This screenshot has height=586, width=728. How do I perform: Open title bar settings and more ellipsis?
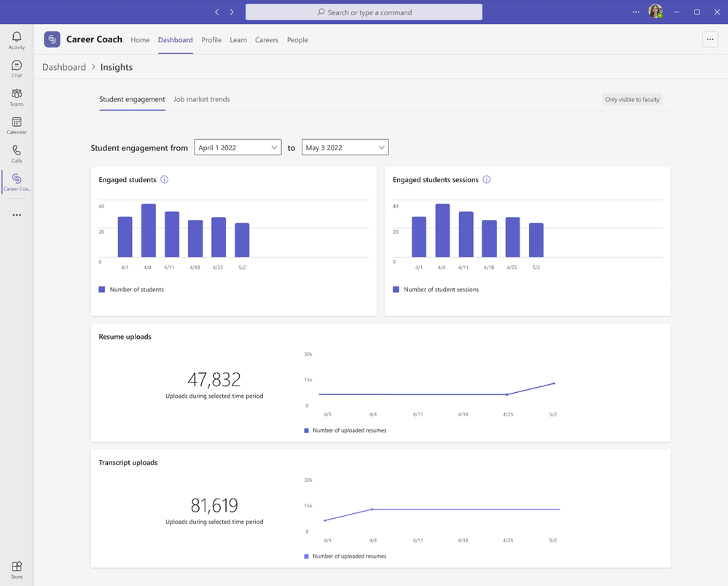pos(636,12)
